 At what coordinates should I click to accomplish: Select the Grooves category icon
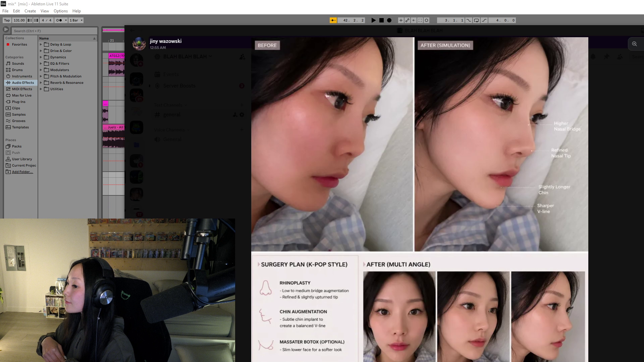(8, 121)
